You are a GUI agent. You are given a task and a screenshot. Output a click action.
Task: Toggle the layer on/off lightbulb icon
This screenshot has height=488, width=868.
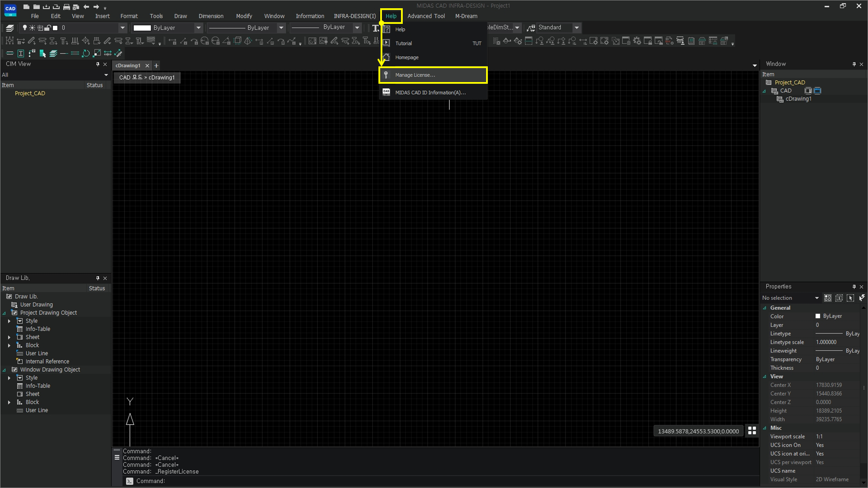[25, 28]
